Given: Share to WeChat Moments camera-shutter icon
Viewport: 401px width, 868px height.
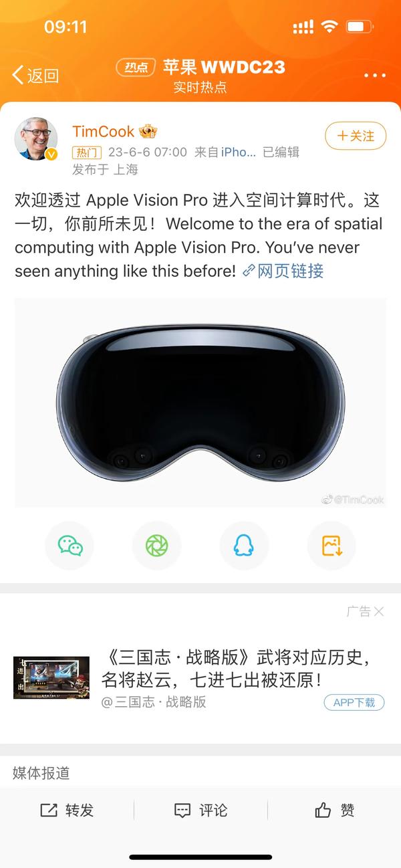Looking at the screenshot, I should coord(157,546).
